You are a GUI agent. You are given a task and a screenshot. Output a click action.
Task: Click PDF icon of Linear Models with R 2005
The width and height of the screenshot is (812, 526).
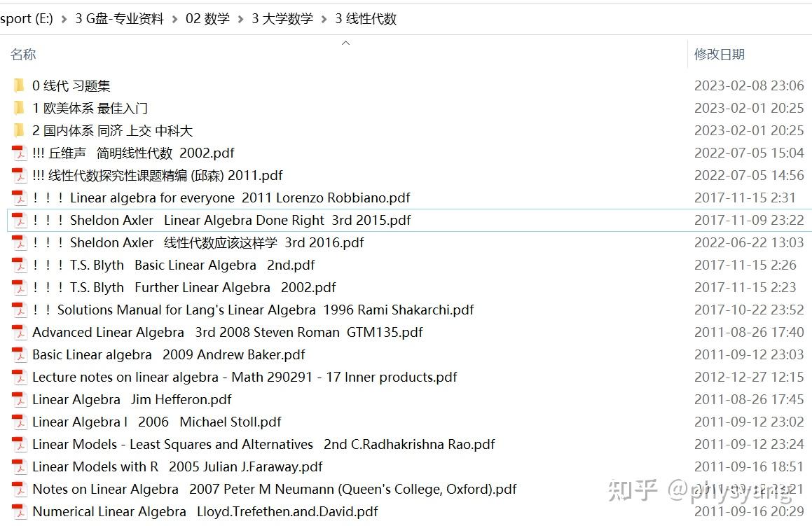pos(19,466)
